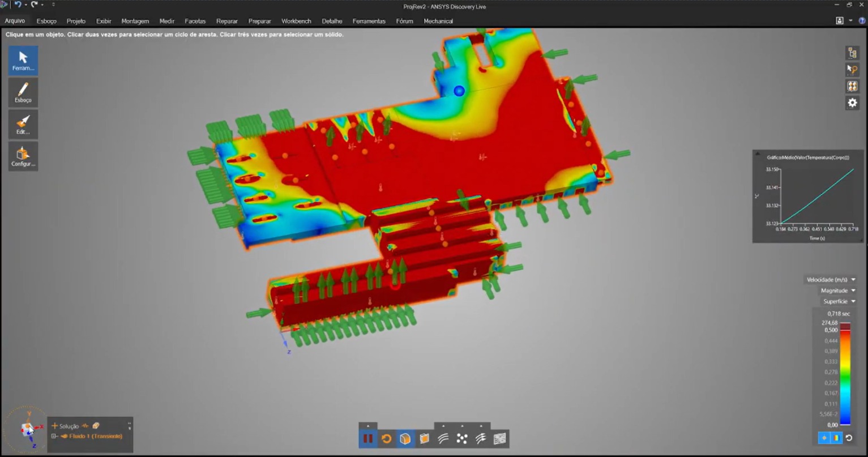Image resolution: width=868 pixels, height=457 pixels.
Task: Click the arrow flow lines display icon
Action: coord(481,438)
